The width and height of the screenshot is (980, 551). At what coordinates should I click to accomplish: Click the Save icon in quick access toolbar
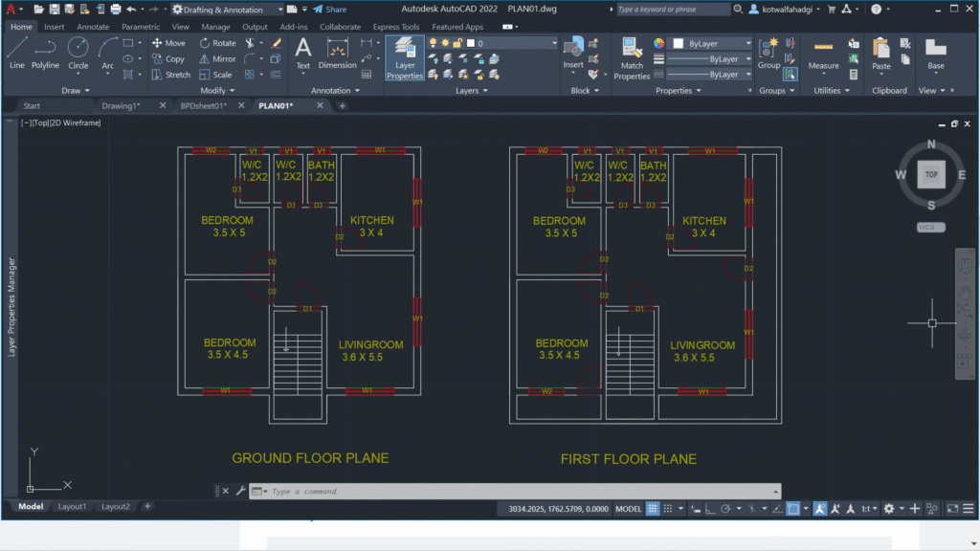tap(55, 10)
